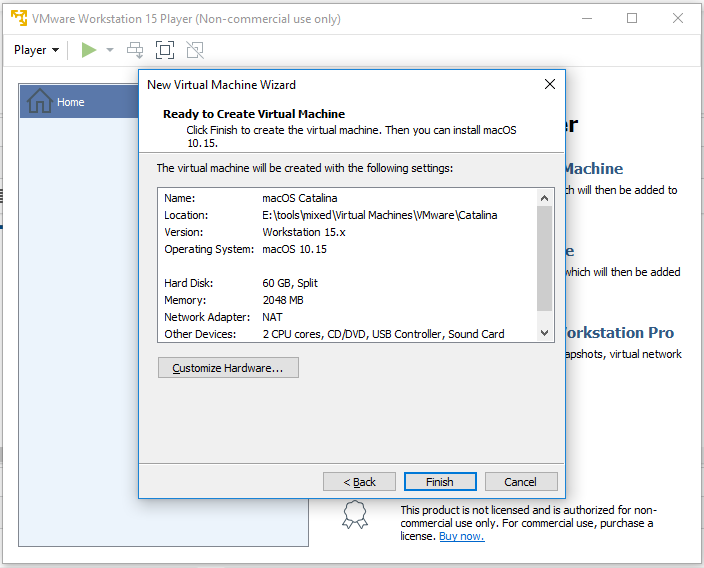Minimize the VMware Player window
The height and width of the screenshot is (568, 704).
tap(587, 18)
